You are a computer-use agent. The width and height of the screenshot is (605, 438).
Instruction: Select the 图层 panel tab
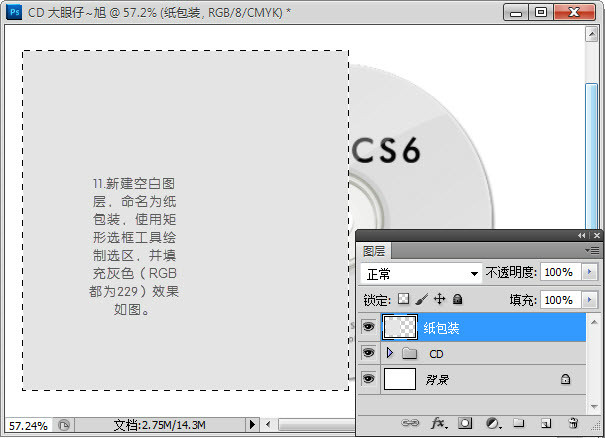pos(375,250)
